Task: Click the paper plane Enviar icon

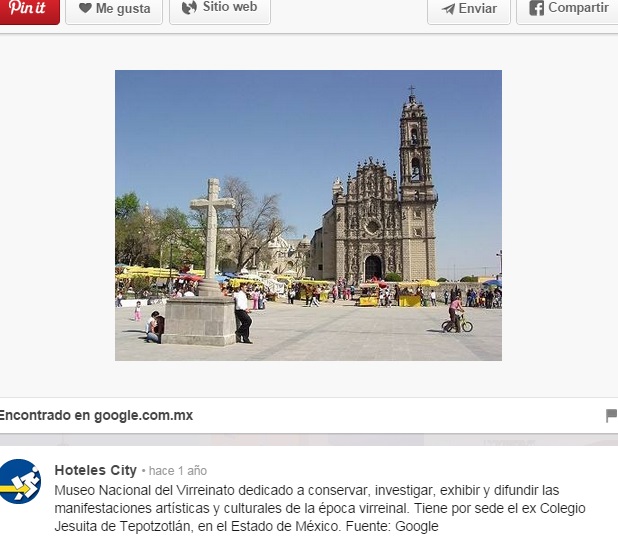Action: pos(448,9)
